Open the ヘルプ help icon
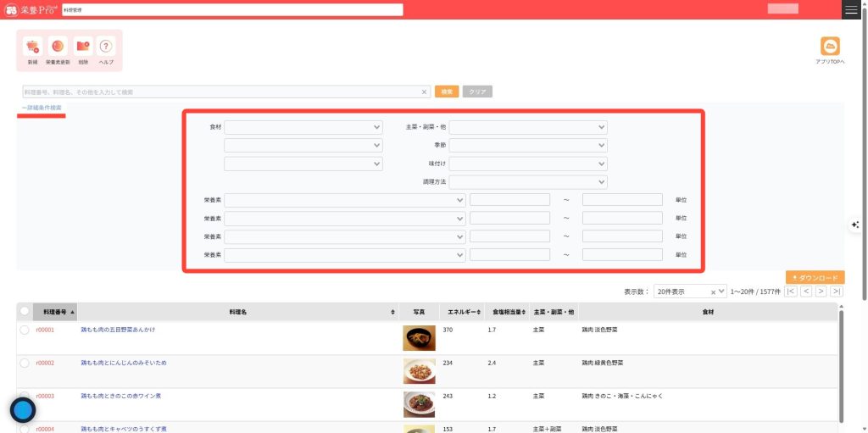 click(x=106, y=47)
